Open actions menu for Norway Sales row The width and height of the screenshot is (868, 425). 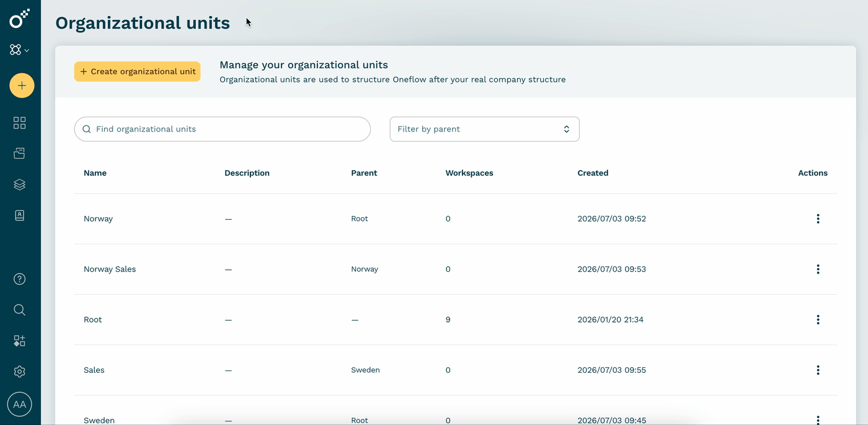[818, 269]
